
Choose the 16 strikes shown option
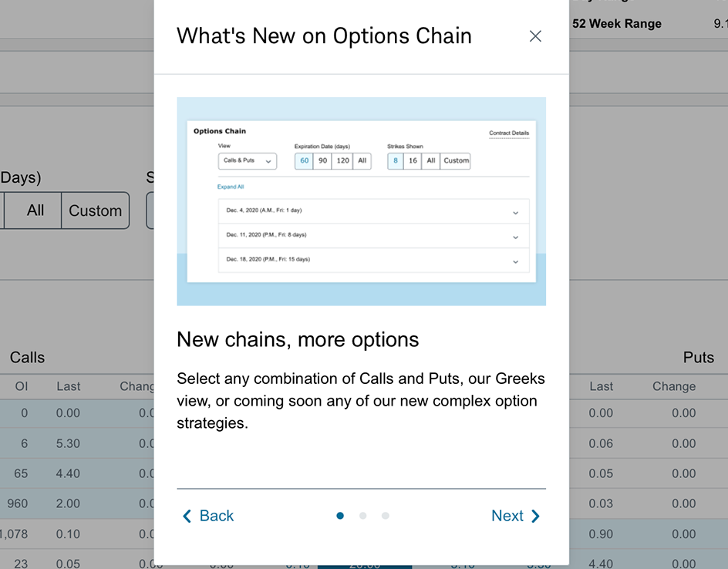[413, 161]
